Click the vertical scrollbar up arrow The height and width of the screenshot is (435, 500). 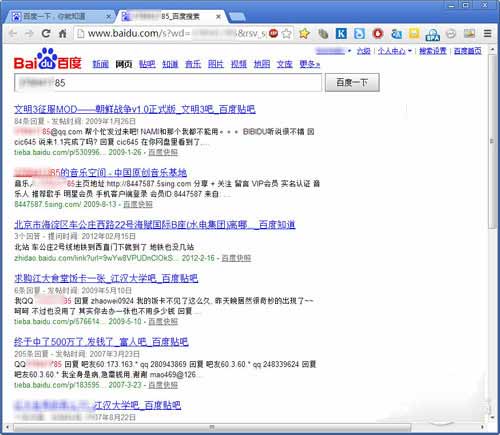tap(492, 50)
